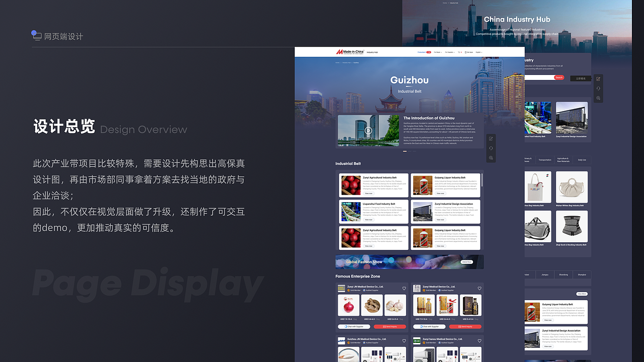Go to Industry Hub in the breadcrumb
Viewport: 644px width, 362px height.
(x=347, y=63)
